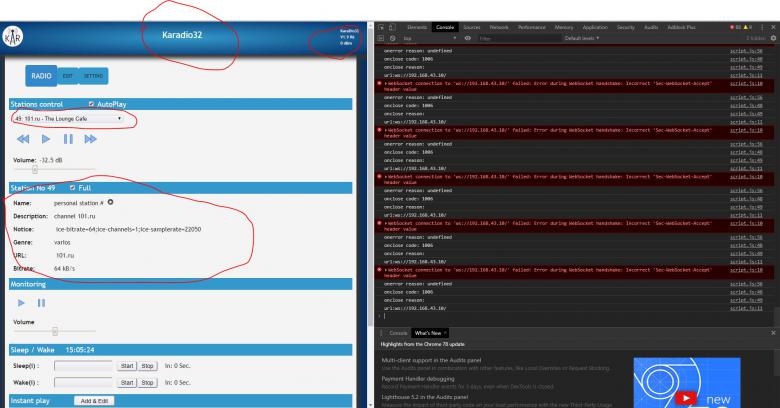
Task: Select the Console tab in bottom drawer
Action: pyautogui.click(x=398, y=333)
